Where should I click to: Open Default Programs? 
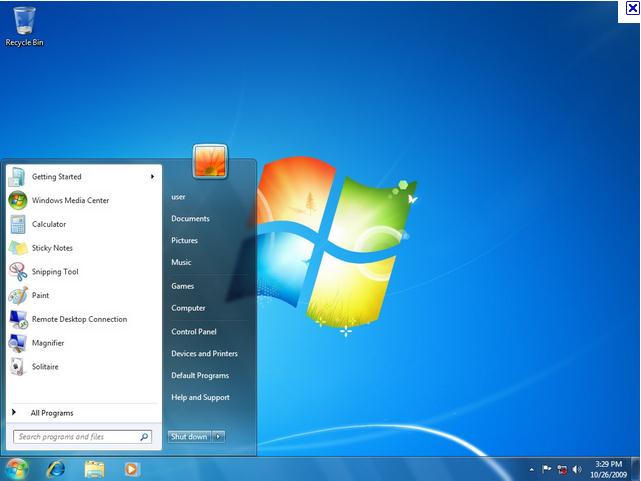[200, 376]
